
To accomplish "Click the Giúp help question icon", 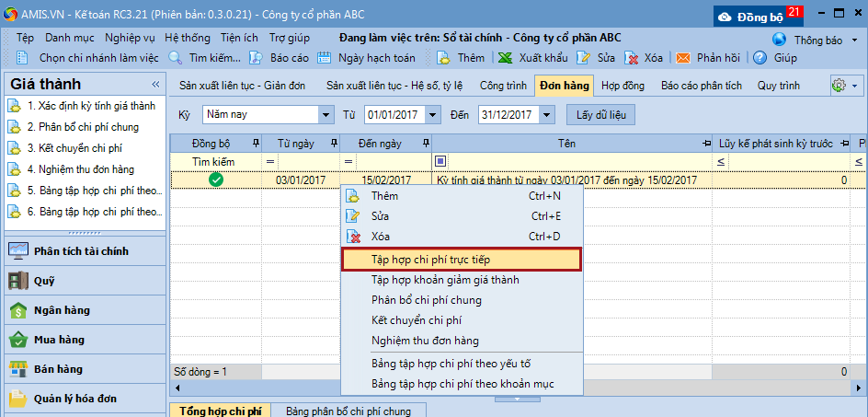I will click(x=759, y=57).
